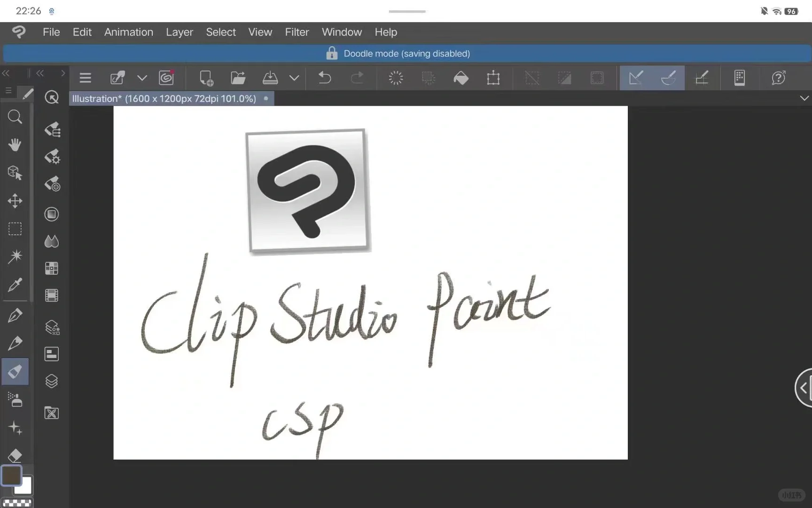The height and width of the screenshot is (508, 812).
Task: Select the Airbrush tool
Action: point(15,400)
